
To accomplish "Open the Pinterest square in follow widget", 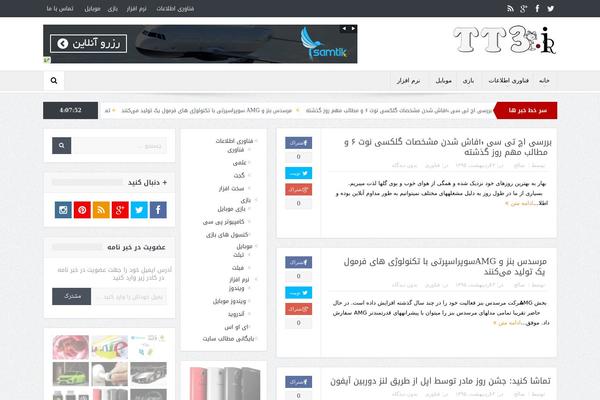I will [x=82, y=210].
